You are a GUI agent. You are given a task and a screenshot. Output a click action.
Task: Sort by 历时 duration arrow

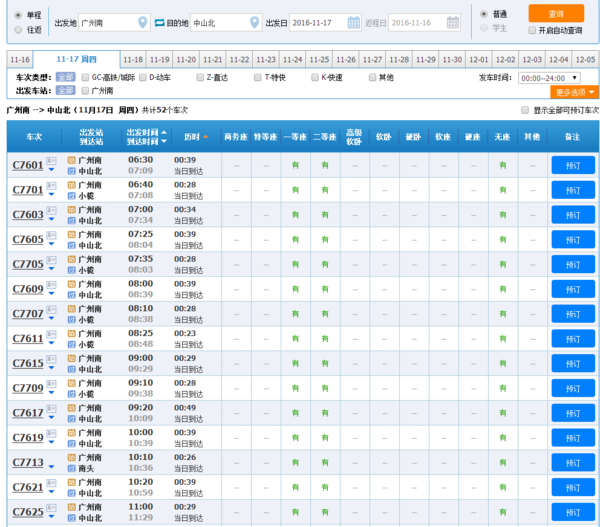[205, 136]
